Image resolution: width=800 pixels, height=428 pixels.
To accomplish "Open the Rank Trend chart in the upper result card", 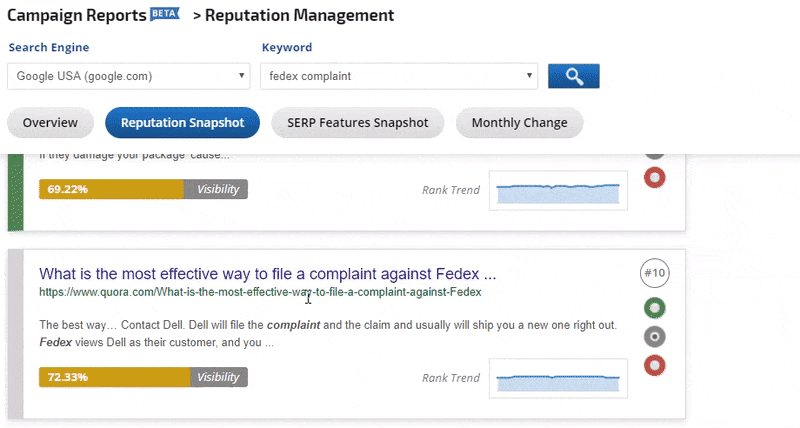I will coord(558,190).
